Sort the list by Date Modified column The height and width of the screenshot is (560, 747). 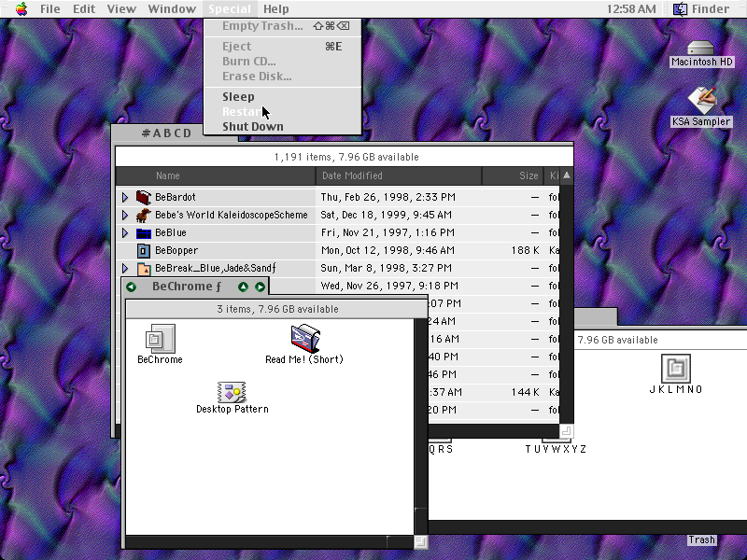[399, 175]
